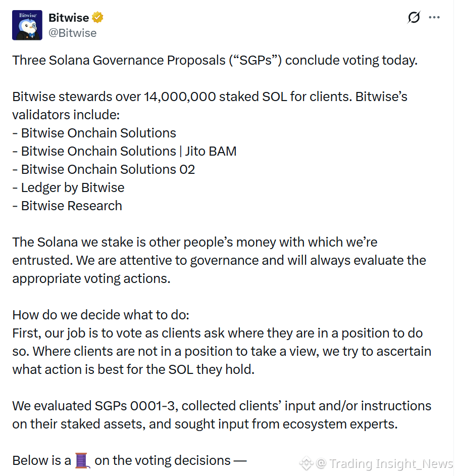Click the paragraph starting The Solana we stake
The height and width of the screenshot is (476, 457).
click(x=219, y=260)
